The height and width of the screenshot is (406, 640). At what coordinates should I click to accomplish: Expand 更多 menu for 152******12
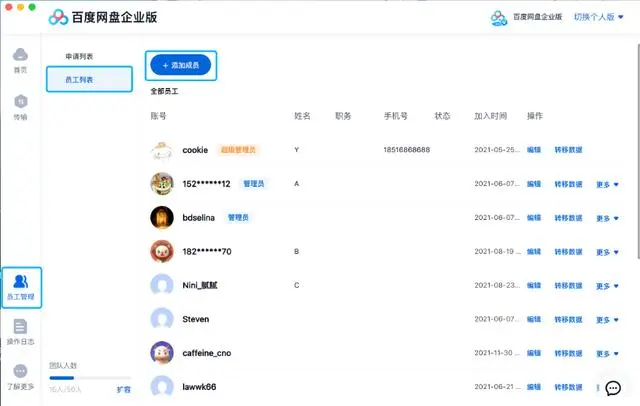coord(607,184)
